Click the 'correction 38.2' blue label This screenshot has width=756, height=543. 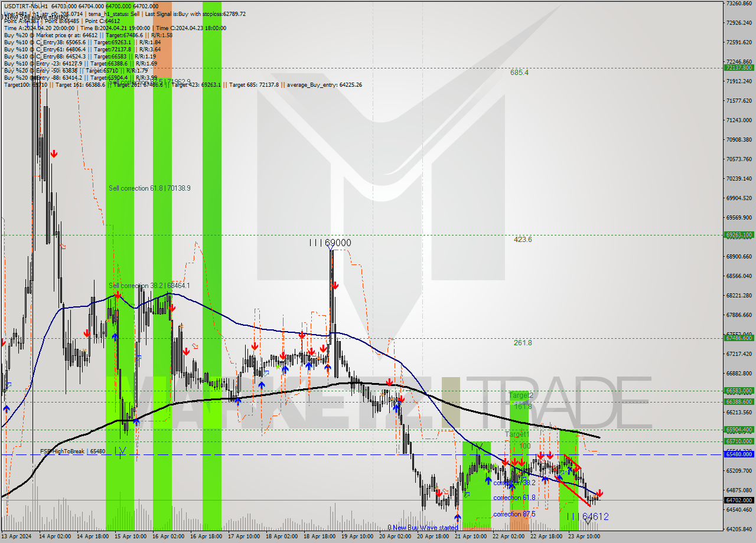tap(514, 483)
